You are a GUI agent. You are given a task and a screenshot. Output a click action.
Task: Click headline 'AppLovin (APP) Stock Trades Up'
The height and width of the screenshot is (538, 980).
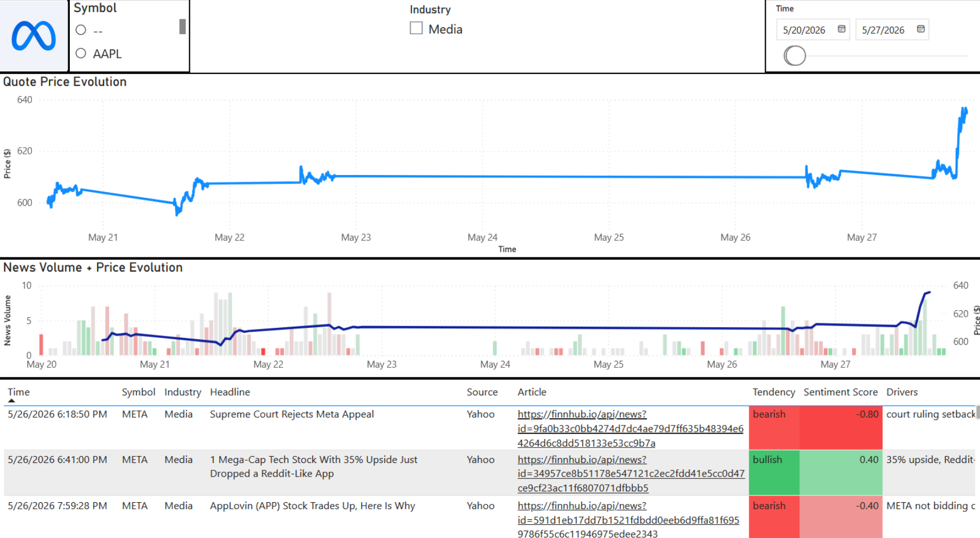pos(312,506)
